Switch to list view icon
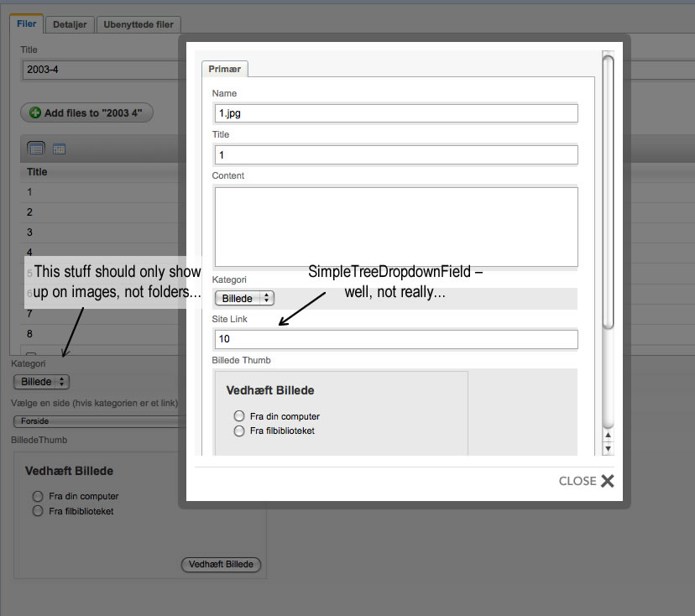 point(36,149)
